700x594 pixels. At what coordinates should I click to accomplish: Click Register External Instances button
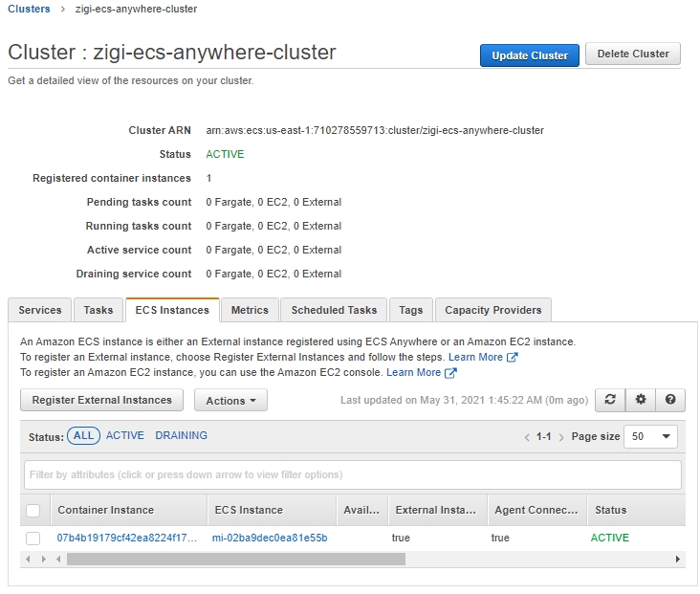pos(101,400)
